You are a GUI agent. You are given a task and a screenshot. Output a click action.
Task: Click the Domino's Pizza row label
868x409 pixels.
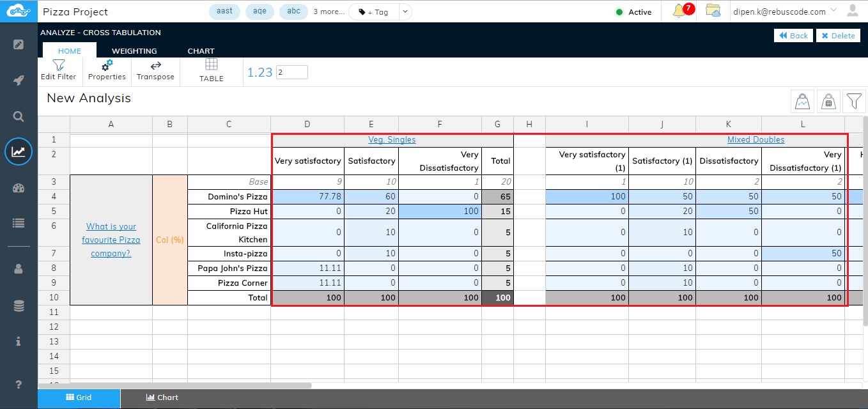click(x=229, y=197)
